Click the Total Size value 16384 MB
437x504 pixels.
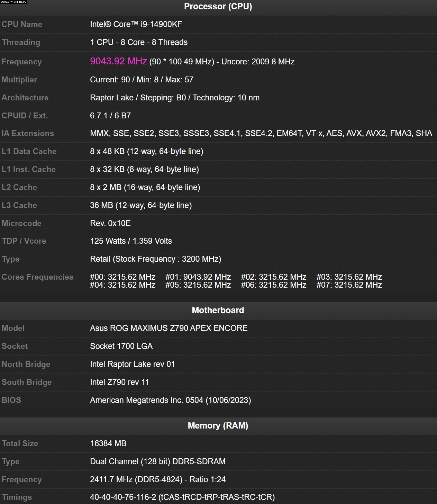[108, 443]
